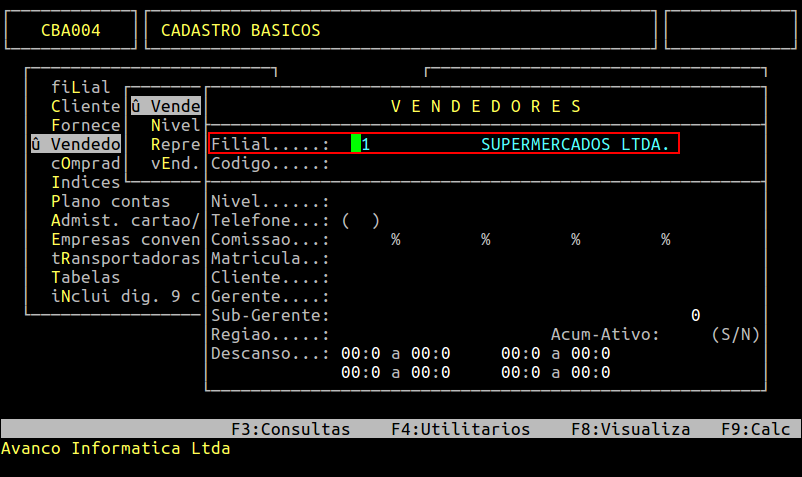This screenshot has height=477, width=802.
Task: Select Admist. cartao/ menu entry
Action: [125, 220]
